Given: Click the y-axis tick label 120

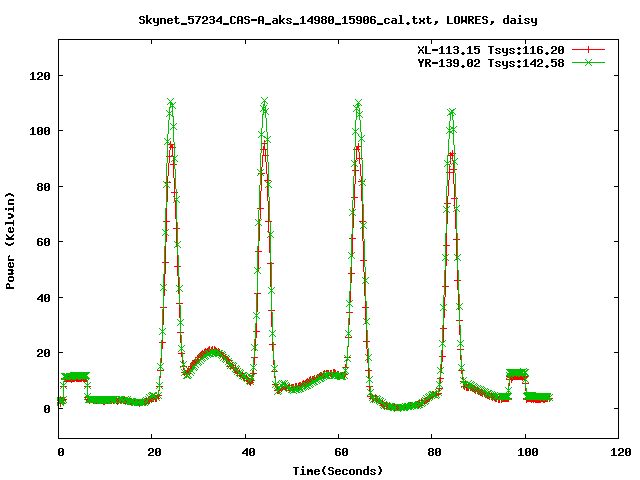Looking at the screenshot, I should point(40,76).
